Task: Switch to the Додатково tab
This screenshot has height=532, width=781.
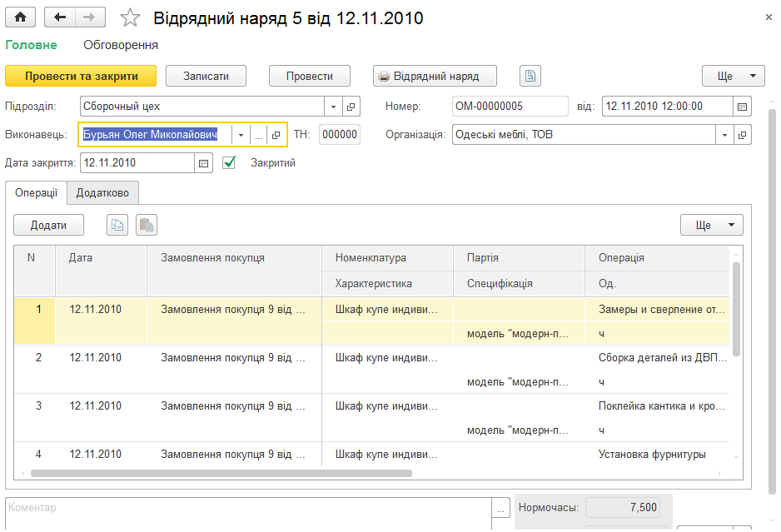Action: [x=102, y=193]
